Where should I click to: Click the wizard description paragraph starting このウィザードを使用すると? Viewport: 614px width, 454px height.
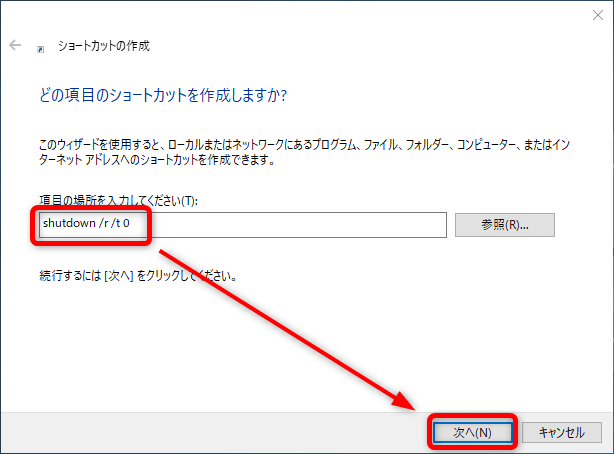(304, 152)
